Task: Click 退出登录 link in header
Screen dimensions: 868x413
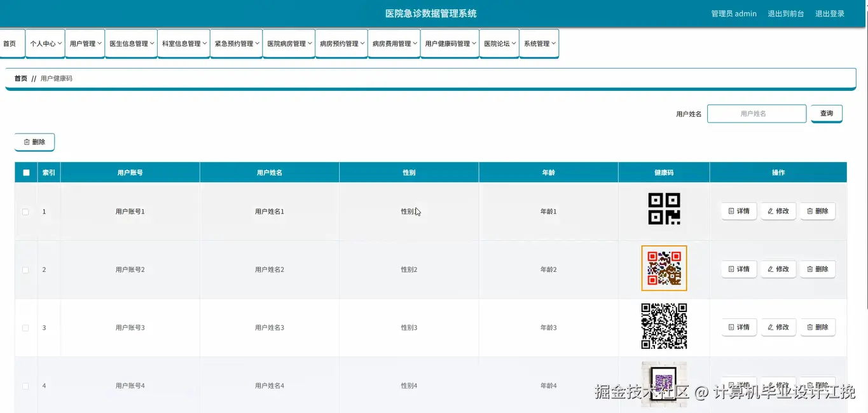Action: pyautogui.click(x=830, y=13)
